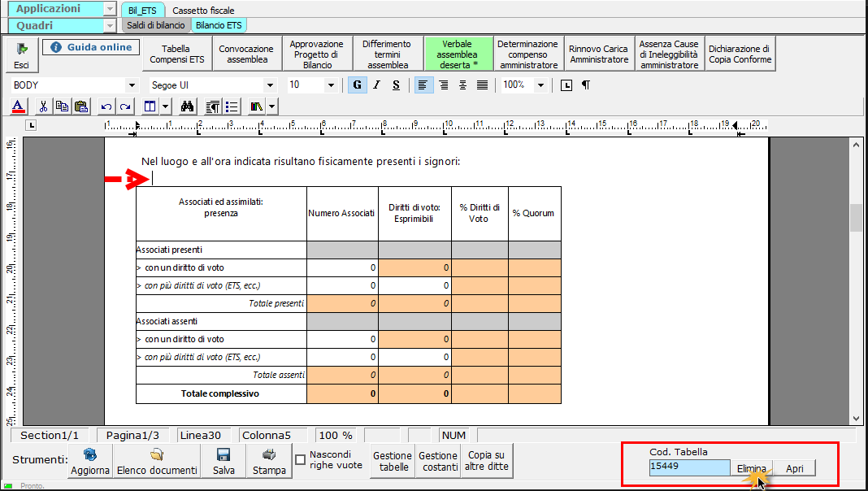Viewport: 868px width, 491px height.
Task: Center-align the text
Action: (x=462, y=85)
